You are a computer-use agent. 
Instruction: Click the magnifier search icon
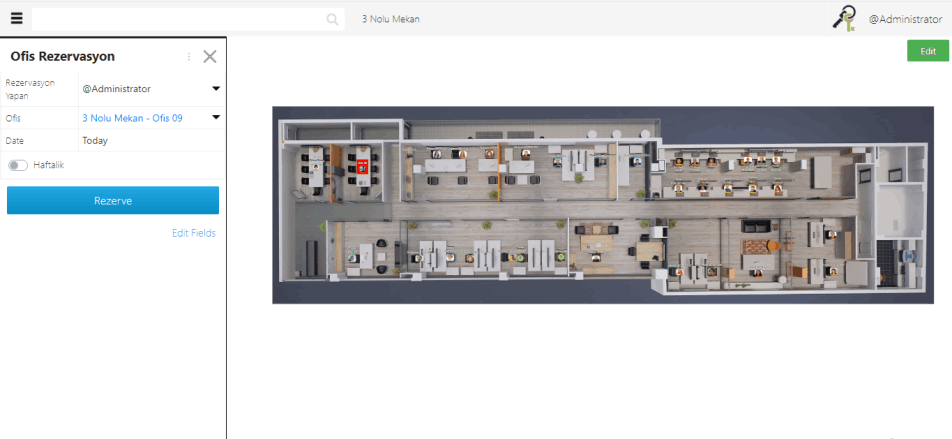point(333,19)
